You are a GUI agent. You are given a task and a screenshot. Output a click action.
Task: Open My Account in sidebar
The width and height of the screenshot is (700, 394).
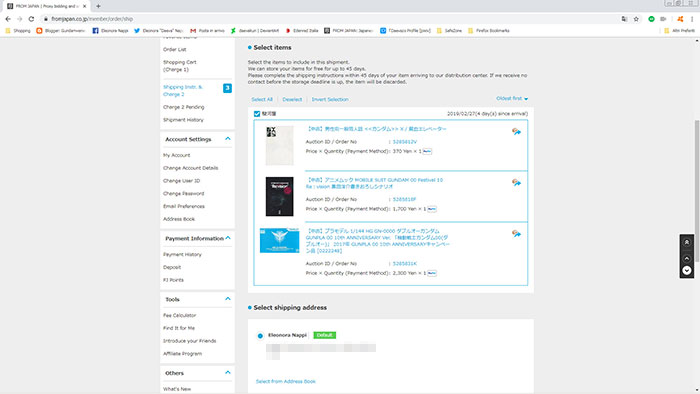[x=177, y=155]
